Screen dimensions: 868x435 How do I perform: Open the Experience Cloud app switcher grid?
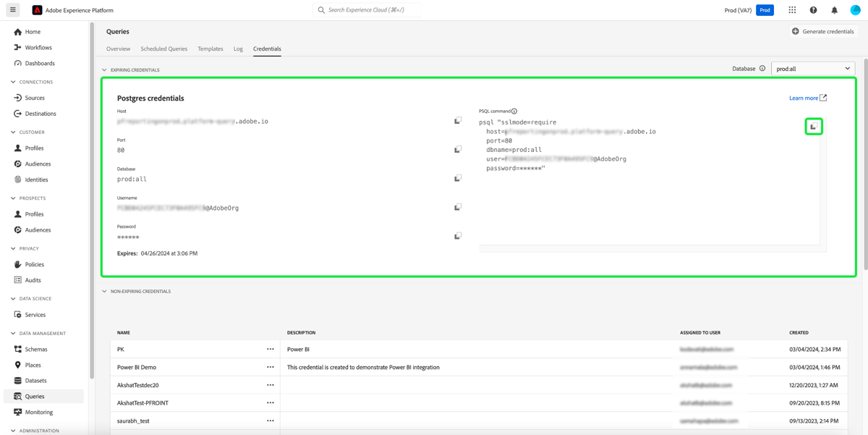coord(792,10)
